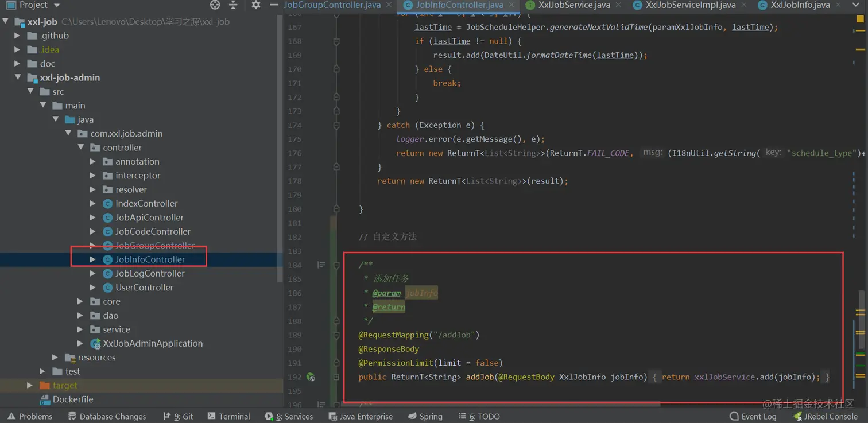
Task: Switch to JobInfoController.java tab
Action: pos(459,5)
